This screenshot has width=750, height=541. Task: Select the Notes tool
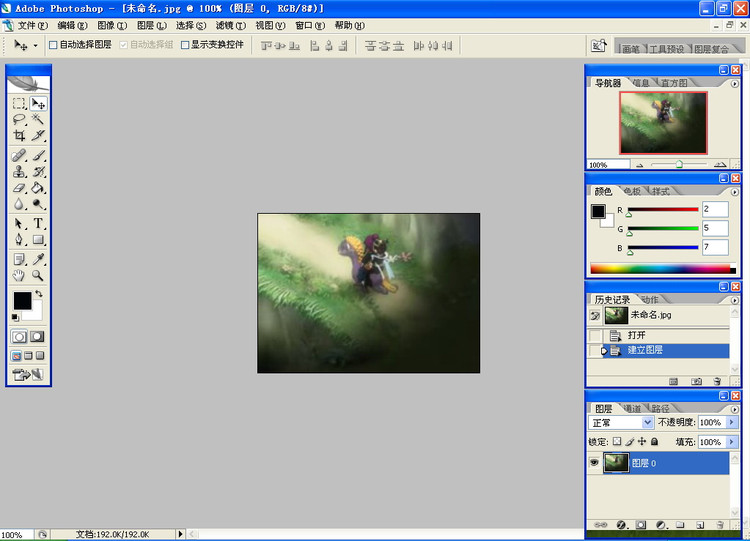click(19, 259)
